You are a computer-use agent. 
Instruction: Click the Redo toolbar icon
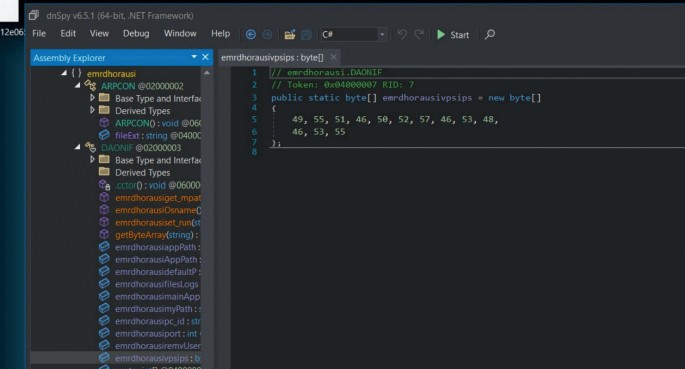point(419,34)
